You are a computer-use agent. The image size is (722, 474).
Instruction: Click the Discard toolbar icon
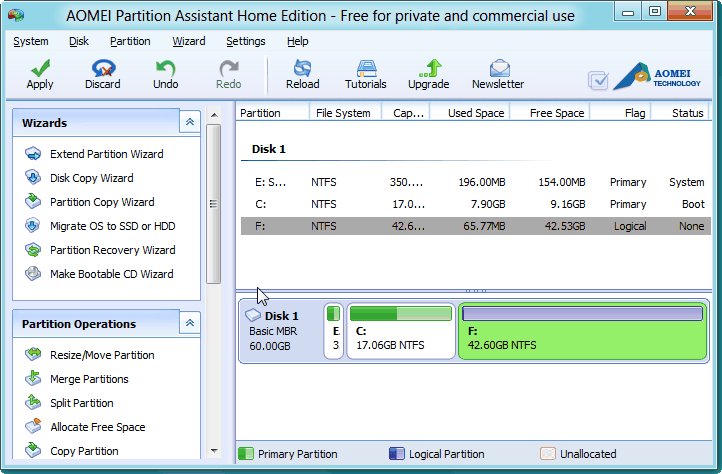[x=103, y=68]
